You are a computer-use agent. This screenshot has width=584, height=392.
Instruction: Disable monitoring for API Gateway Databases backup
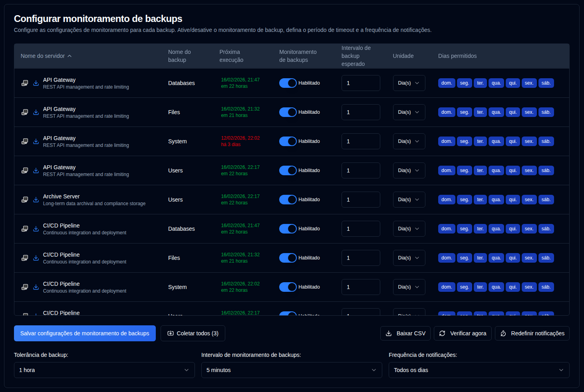pos(288,83)
